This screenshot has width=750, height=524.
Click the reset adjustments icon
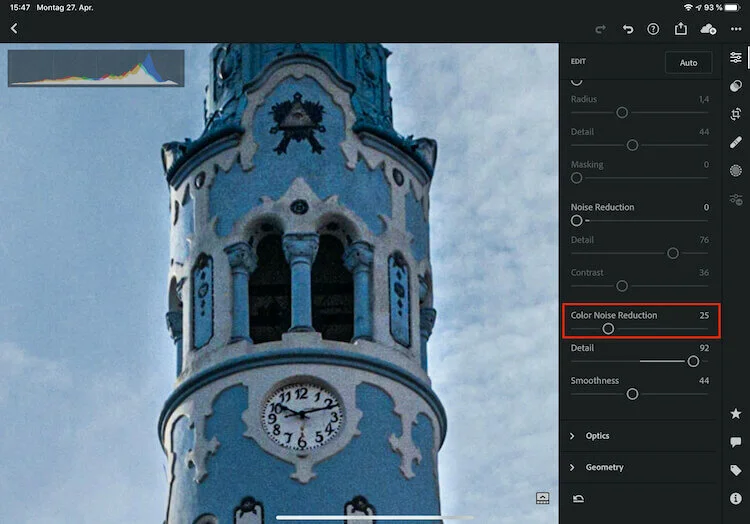tap(578, 499)
